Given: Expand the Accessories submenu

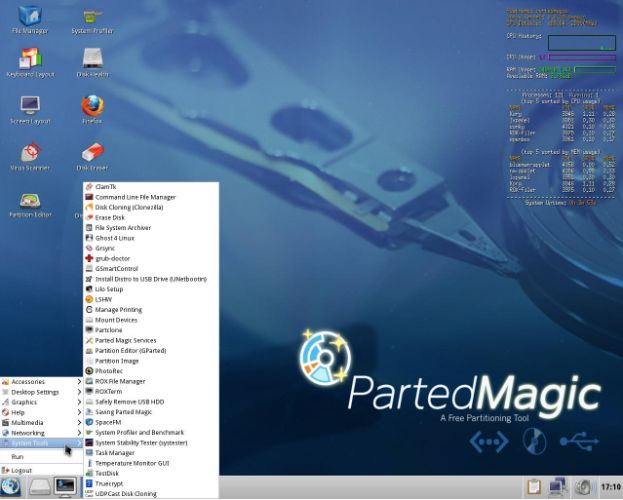Looking at the screenshot, I should (x=41, y=382).
